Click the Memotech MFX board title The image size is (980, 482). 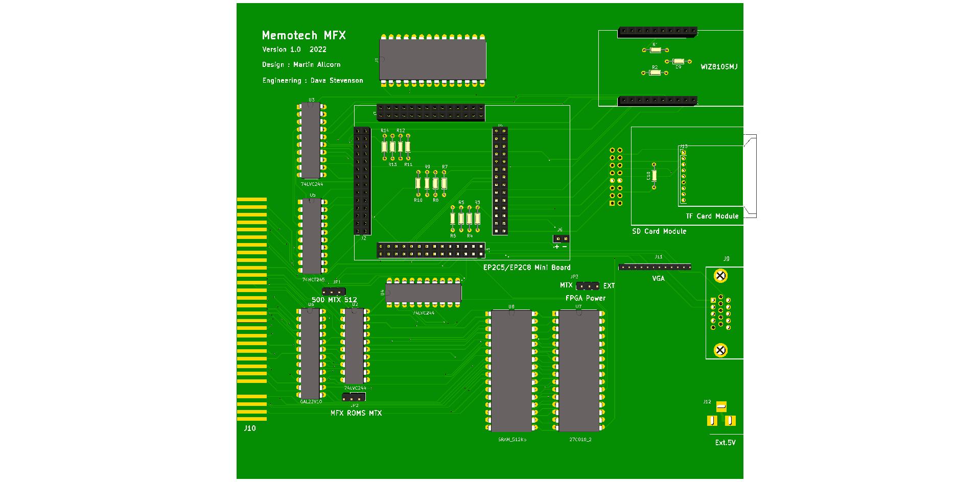[x=304, y=35]
